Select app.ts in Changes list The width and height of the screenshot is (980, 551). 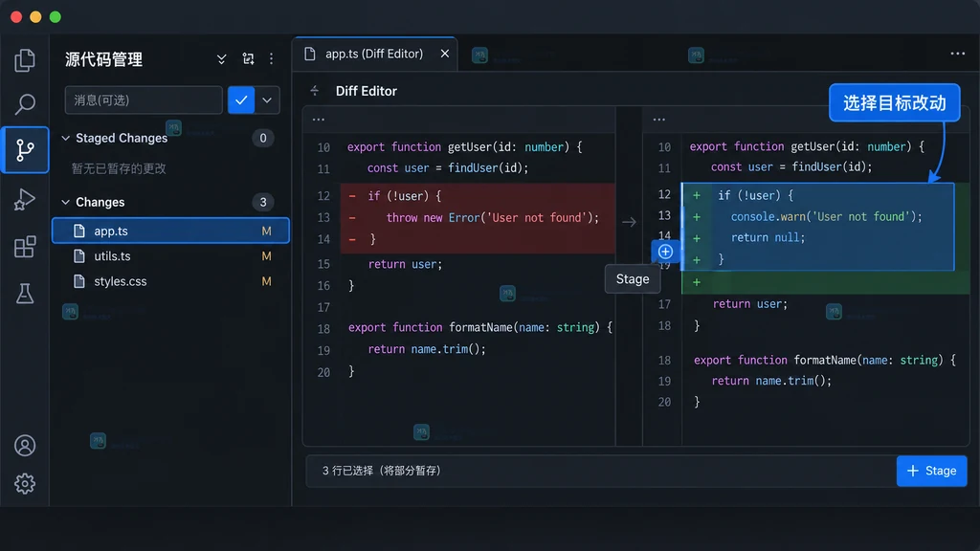tap(170, 231)
